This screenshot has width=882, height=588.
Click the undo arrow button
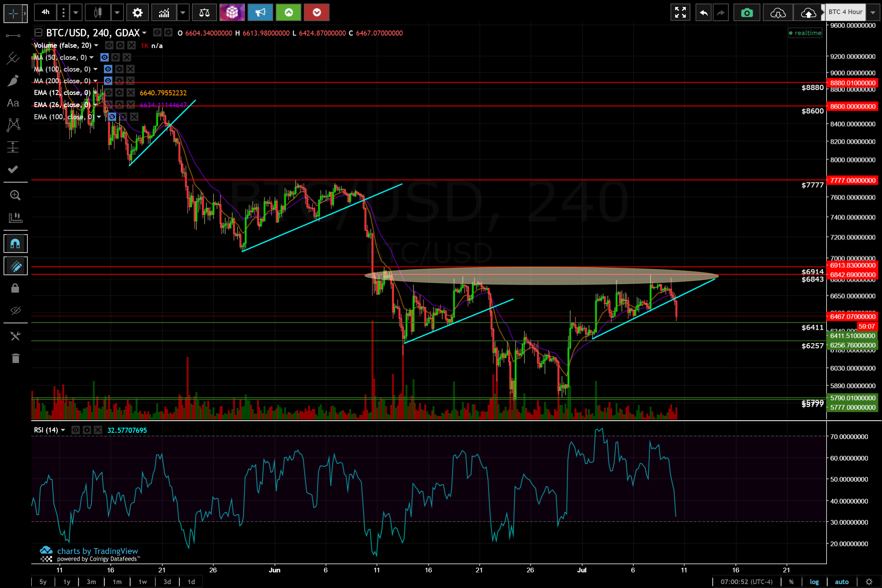[703, 13]
